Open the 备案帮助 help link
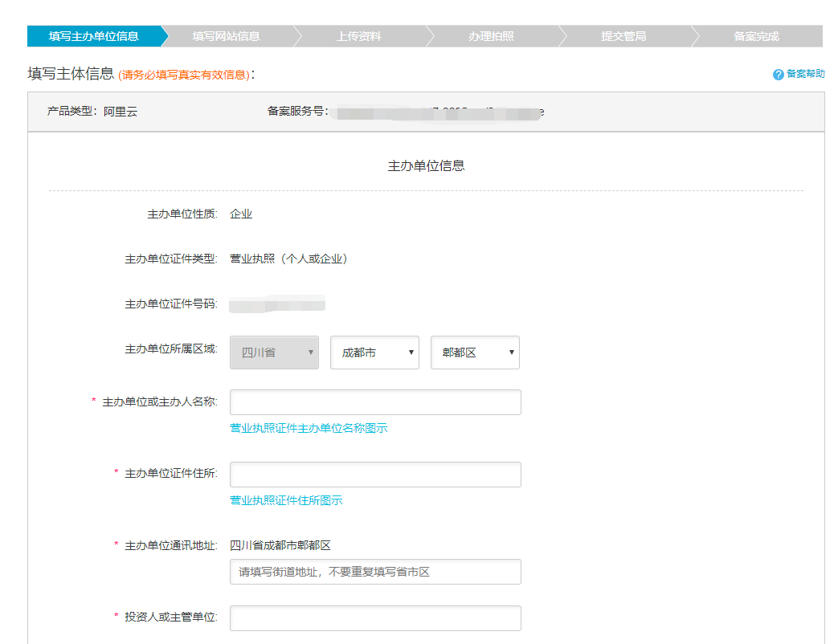 (805, 74)
